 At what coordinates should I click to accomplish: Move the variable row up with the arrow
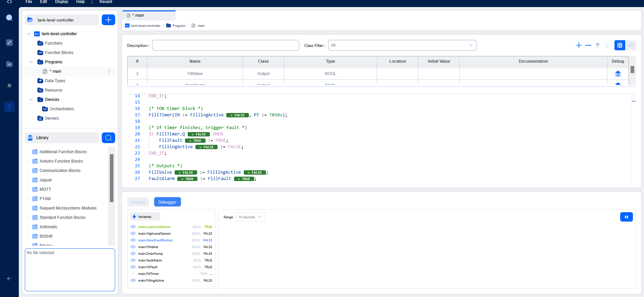[598, 45]
